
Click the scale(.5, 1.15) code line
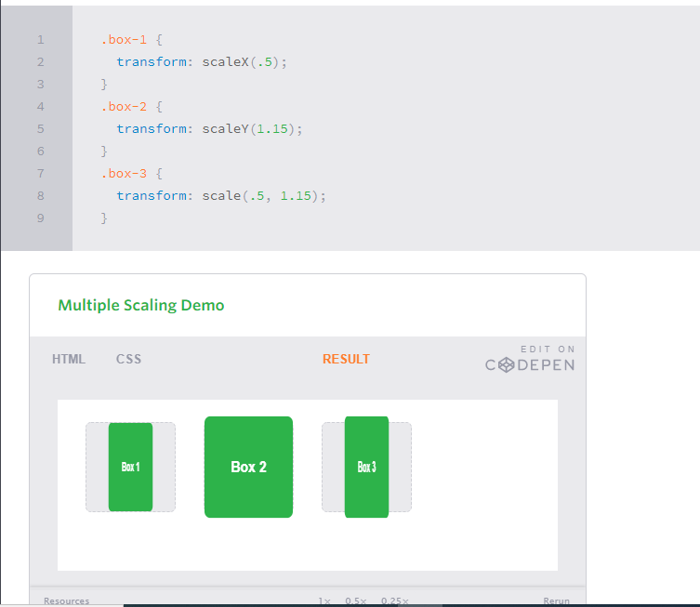[x=221, y=196]
